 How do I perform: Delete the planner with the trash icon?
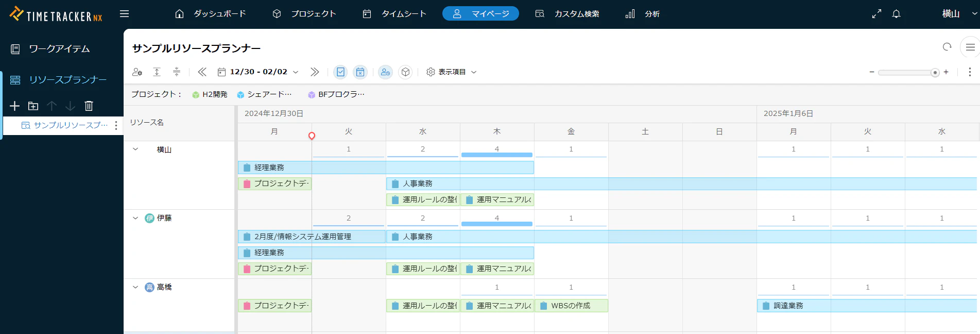tap(89, 106)
